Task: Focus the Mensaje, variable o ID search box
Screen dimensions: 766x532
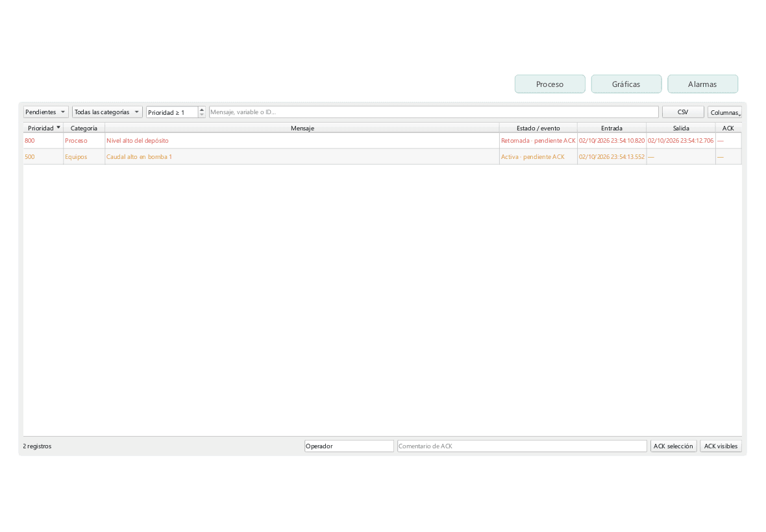Action: point(434,112)
